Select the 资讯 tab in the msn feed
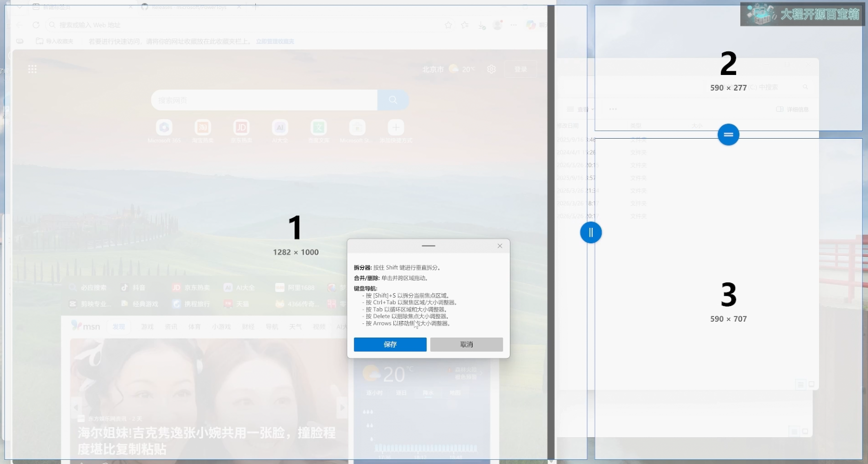Image resolution: width=868 pixels, height=464 pixels. (x=171, y=327)
